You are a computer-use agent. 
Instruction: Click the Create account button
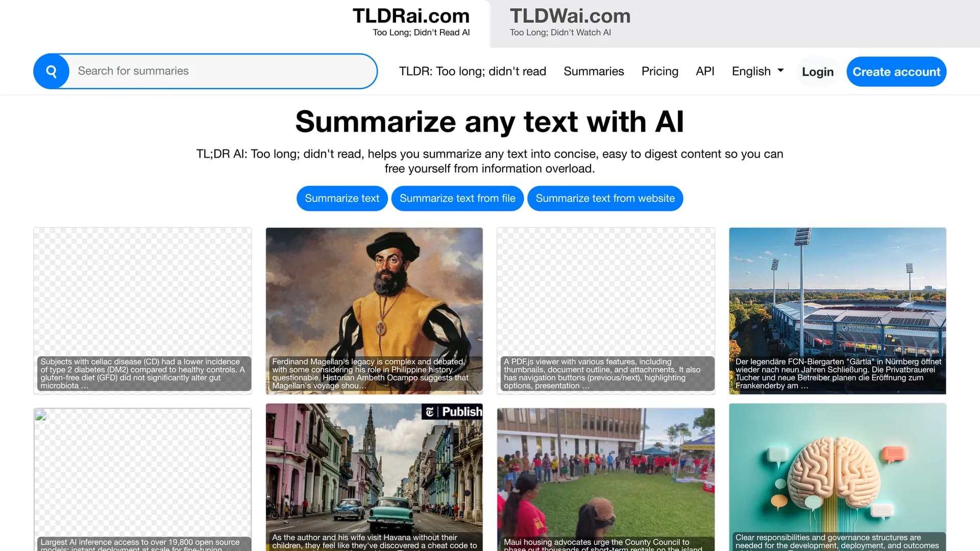896,72
